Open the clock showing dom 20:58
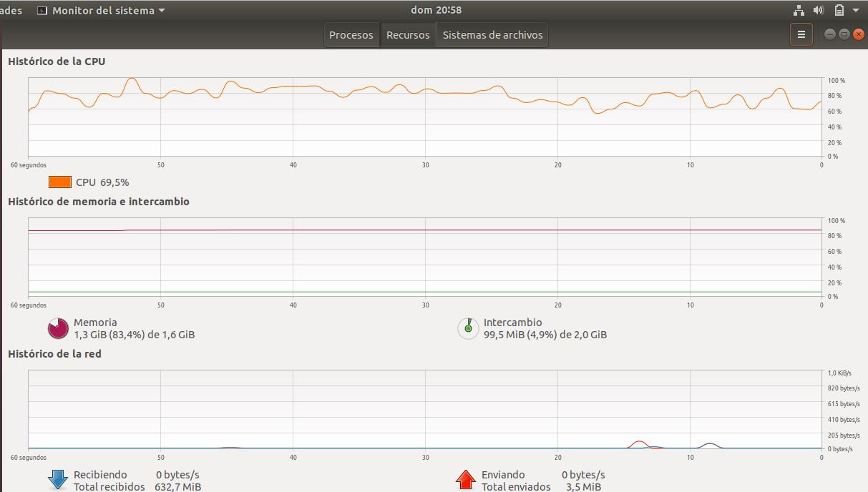 tap(436, 10)
